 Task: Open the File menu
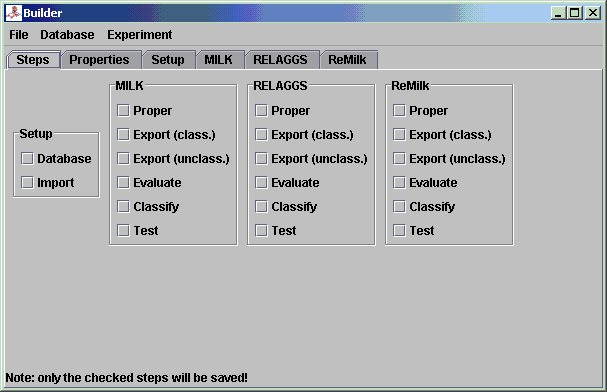[19, 35]
